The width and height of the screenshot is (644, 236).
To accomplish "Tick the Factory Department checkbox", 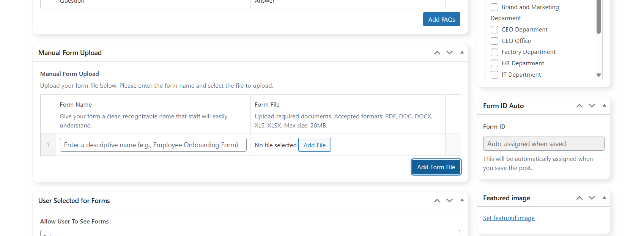I will coord(494,52).
